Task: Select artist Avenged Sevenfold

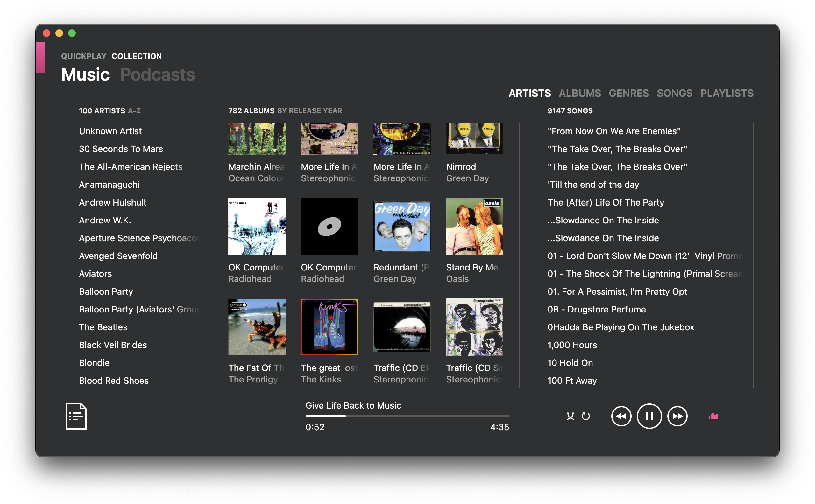Action: click(x=118, y=256)
